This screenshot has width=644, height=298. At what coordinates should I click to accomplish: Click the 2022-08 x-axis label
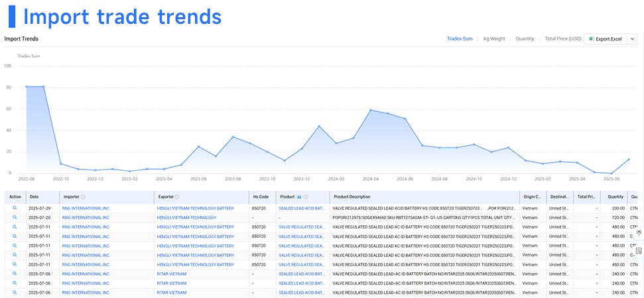tap(27, 179)
